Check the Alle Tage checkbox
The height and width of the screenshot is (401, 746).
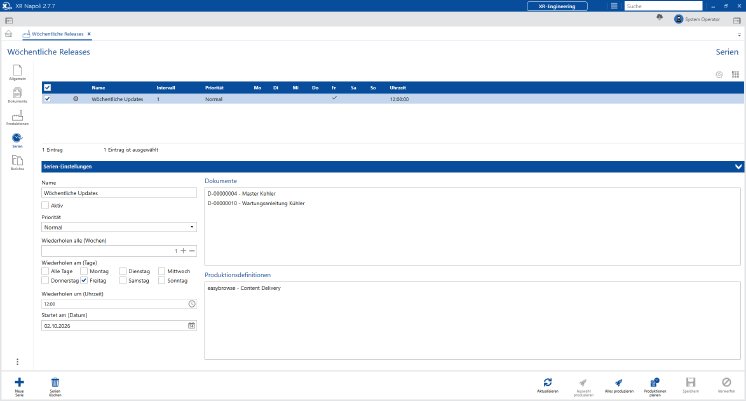tap(45, 271)
